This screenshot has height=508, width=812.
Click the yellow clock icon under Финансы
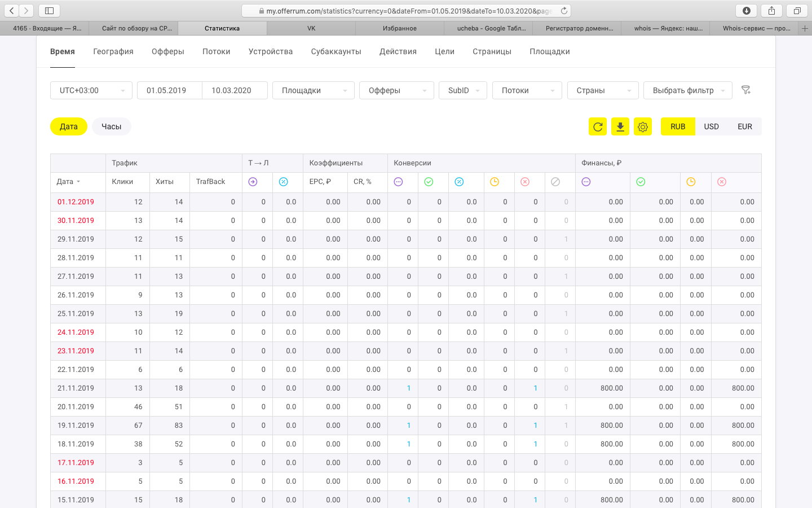691,182
